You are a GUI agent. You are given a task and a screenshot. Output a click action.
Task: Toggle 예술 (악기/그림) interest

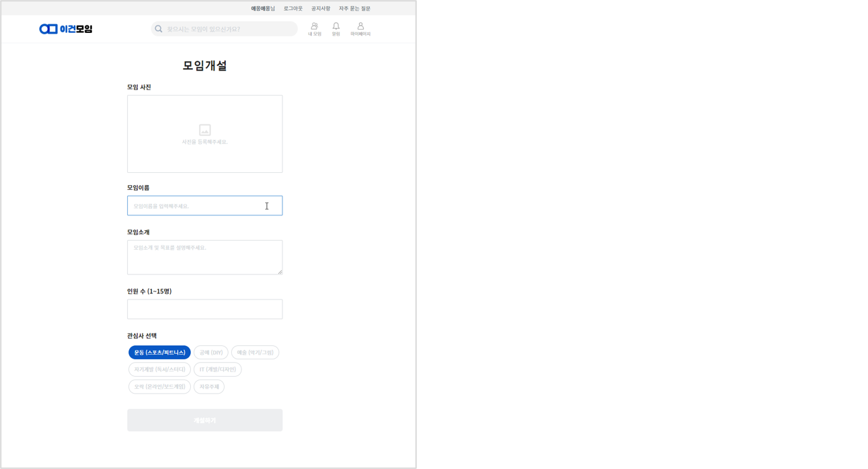255,352
